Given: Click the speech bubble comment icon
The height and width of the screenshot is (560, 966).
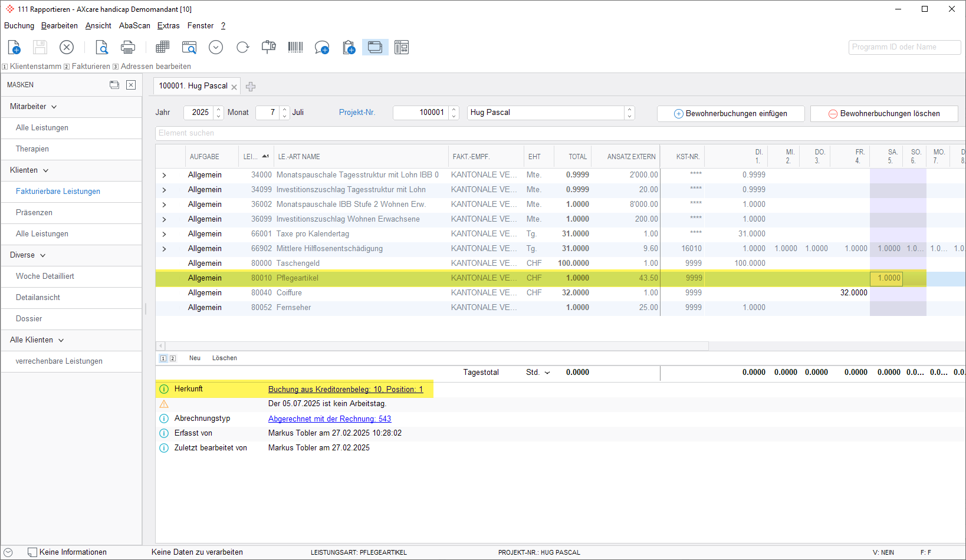Looking at the screenshot, I should (x=321, y=47).
